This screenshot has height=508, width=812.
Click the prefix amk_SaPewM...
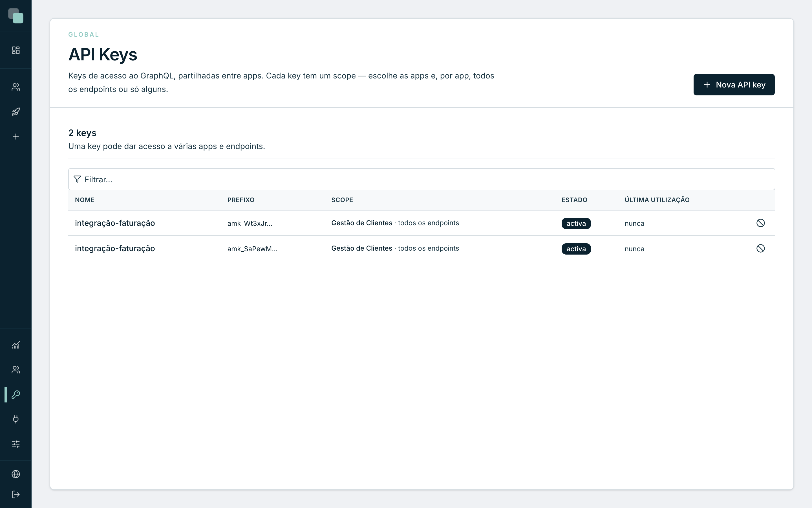coord(252,249)
